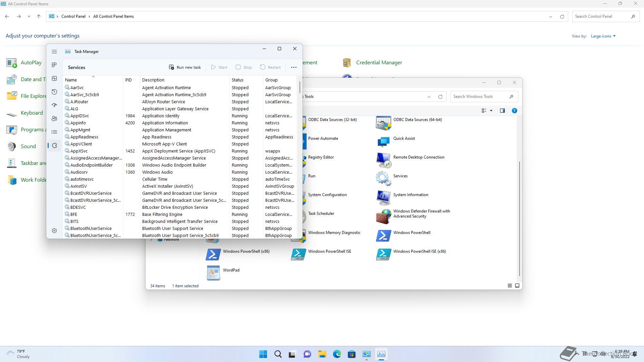Select the AxInstSV service row
644x362 pixels.
[x=180, y=186]
